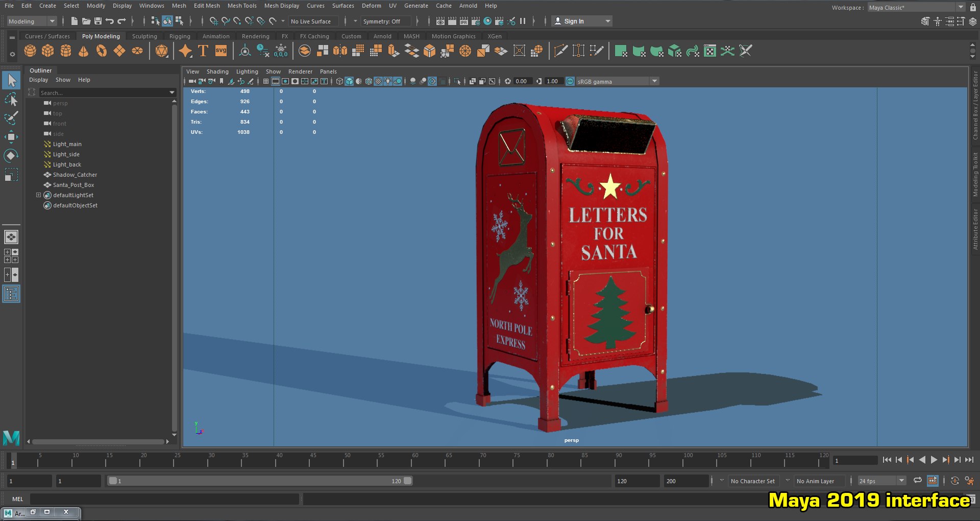The image size is (980, 521).
Task: Create a polygon sphere from the shelf
Action: [30, 51]
